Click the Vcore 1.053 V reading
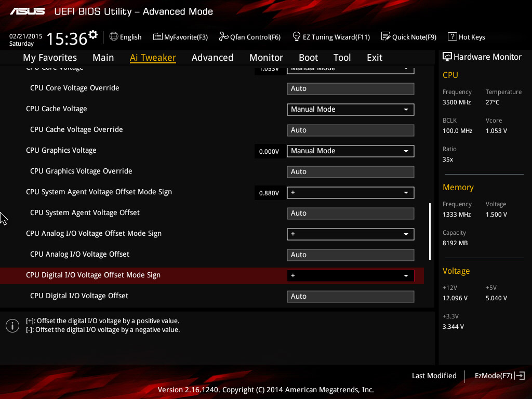 click(x=496, y=131)
